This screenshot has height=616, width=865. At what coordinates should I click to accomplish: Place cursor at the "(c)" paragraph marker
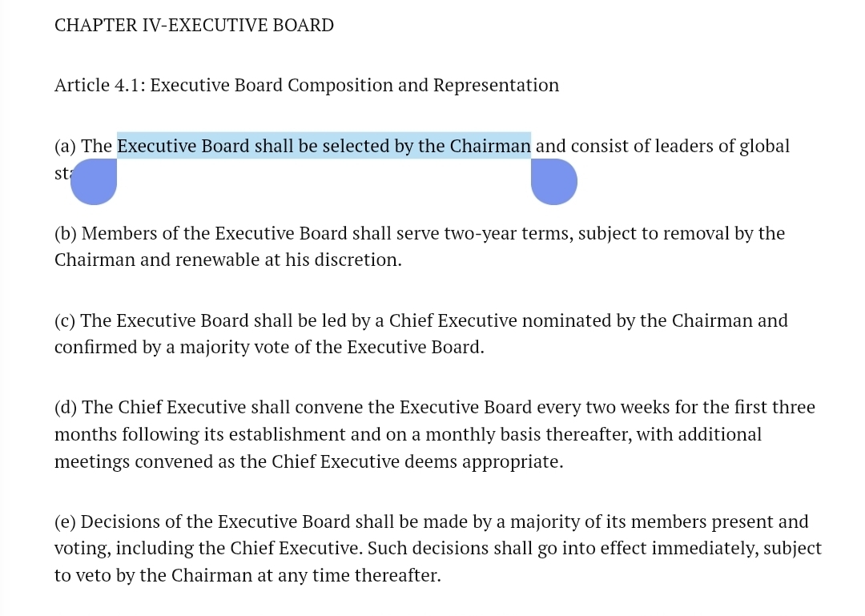(x=65, y=320)
